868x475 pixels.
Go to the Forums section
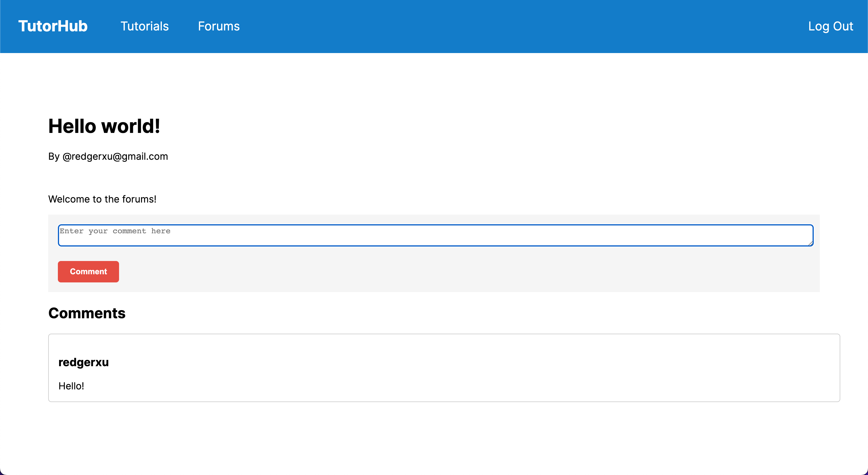(x=219, y=26)
